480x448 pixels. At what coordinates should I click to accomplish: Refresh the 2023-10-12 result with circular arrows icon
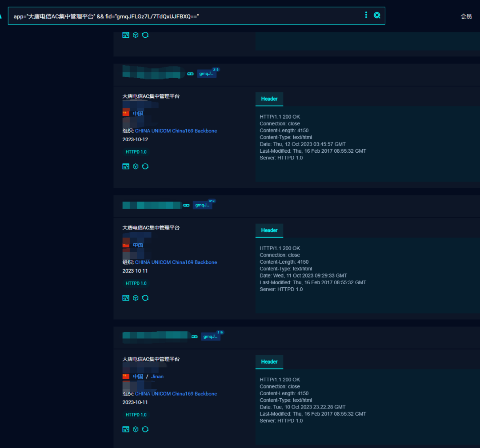click(x=145, y=167)
